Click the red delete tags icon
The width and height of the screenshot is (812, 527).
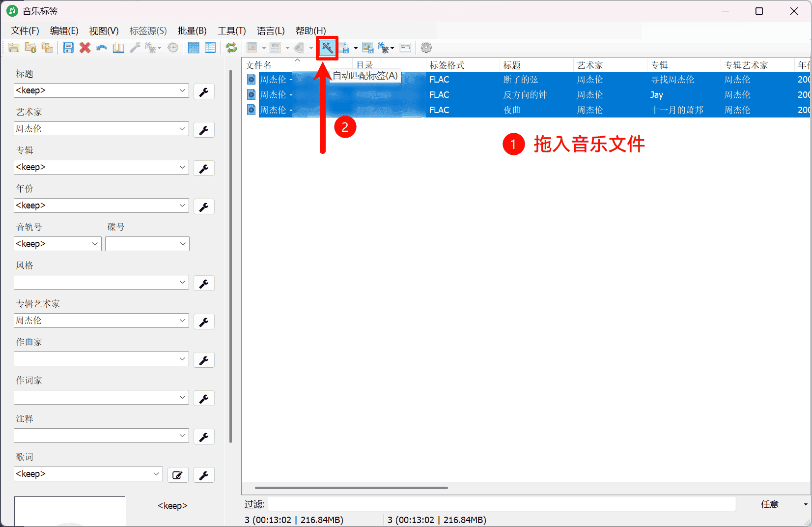point(84,47)
